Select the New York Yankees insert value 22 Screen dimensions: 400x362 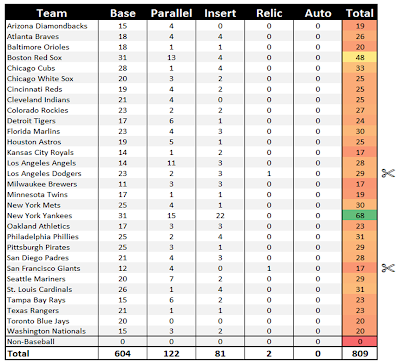pyautogui.click(x=220, y=215)
